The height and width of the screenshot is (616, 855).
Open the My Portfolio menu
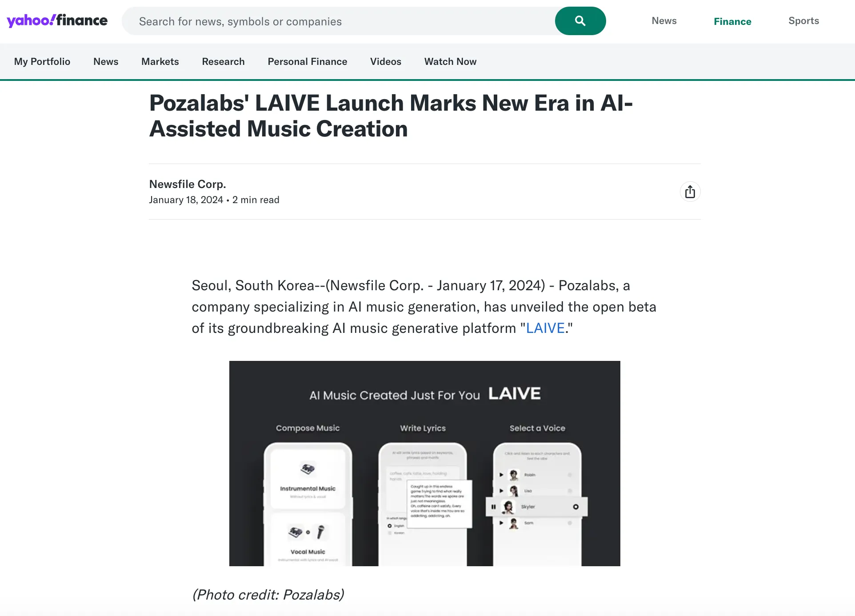(42, 62)
